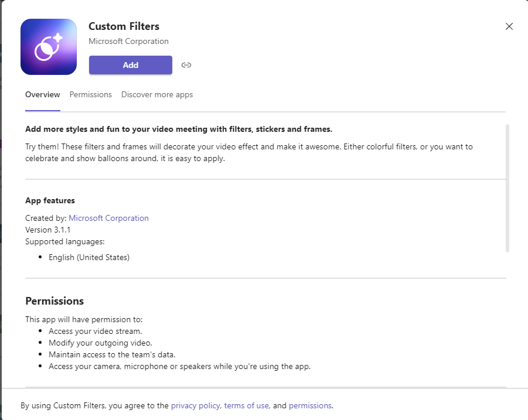Viewport: 528px width, 420px height.
Task: Click the Custom Filters title text
Action: point(124,26)
